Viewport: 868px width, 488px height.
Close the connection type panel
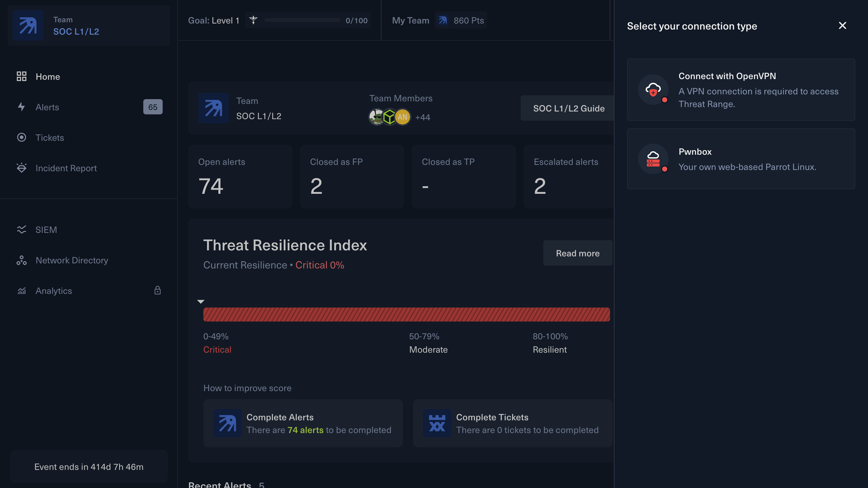coord(842,26)
